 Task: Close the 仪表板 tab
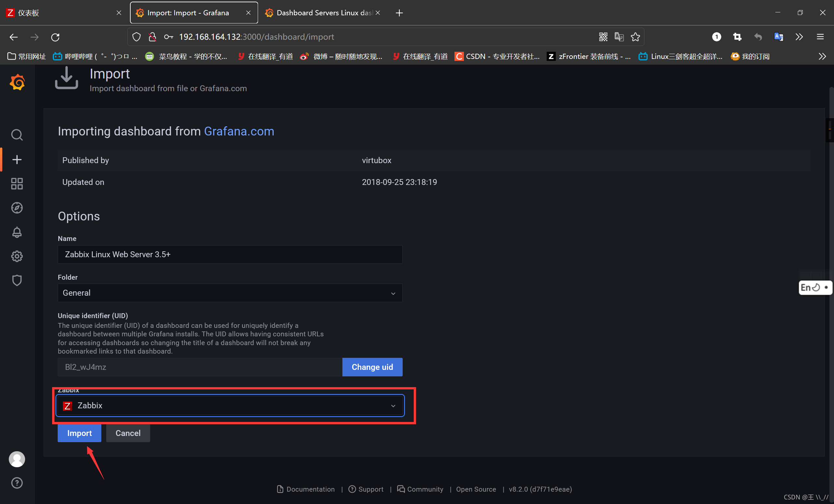click(119, 13)
